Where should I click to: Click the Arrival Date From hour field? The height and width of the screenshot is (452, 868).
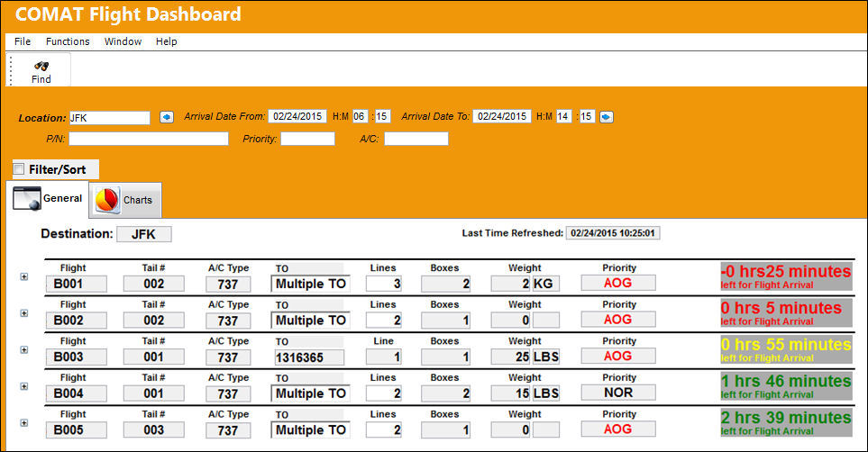click(x=360, y=116)
